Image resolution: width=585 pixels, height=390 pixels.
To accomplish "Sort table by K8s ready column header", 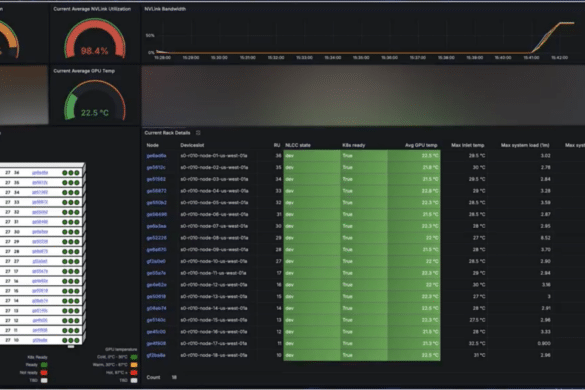I will 354,145.
